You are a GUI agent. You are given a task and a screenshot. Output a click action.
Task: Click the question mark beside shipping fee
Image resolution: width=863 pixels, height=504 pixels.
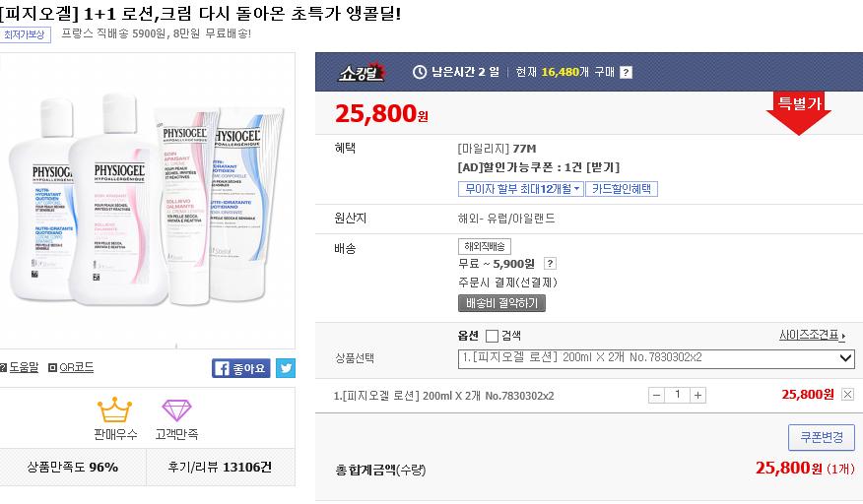[550, 264]
